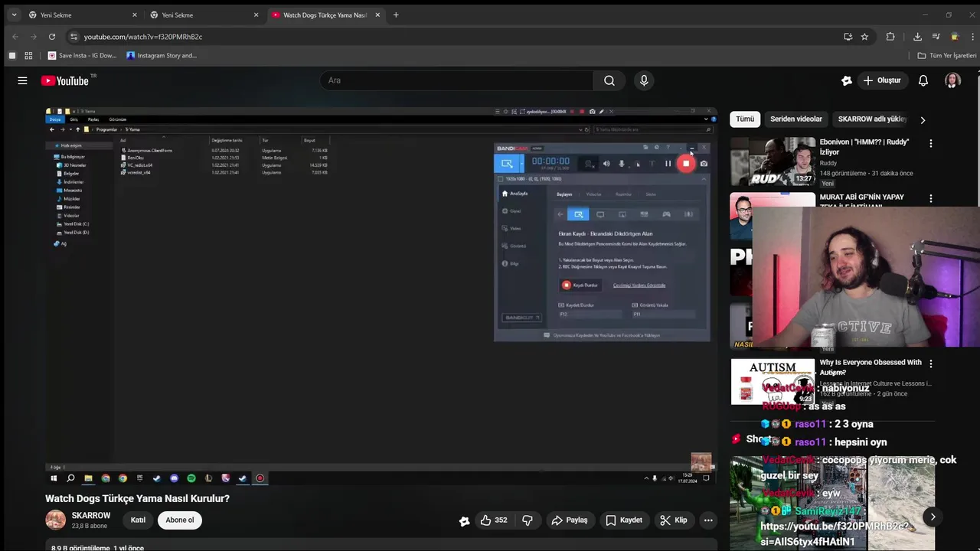Dislike the Watch Dogs video
Viewport: 980px width, 551px height.
(528, 520)
